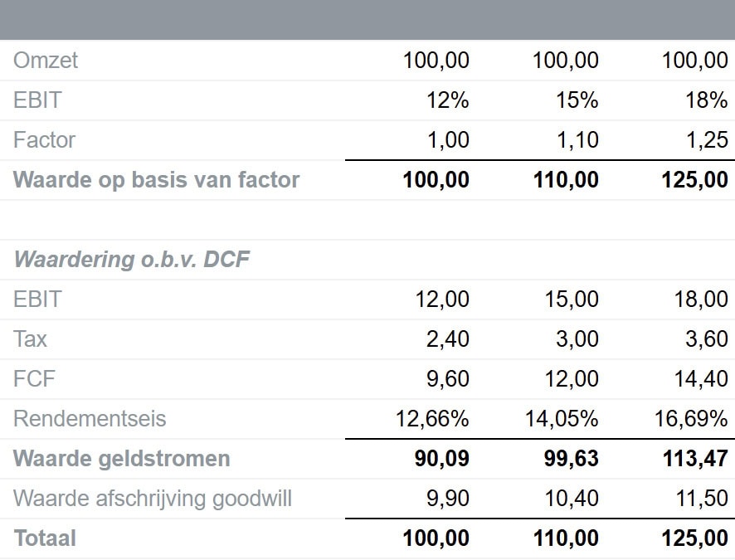
Task: Select the Waarde geldstromen value 90,09
Action: tap(442, 459)
